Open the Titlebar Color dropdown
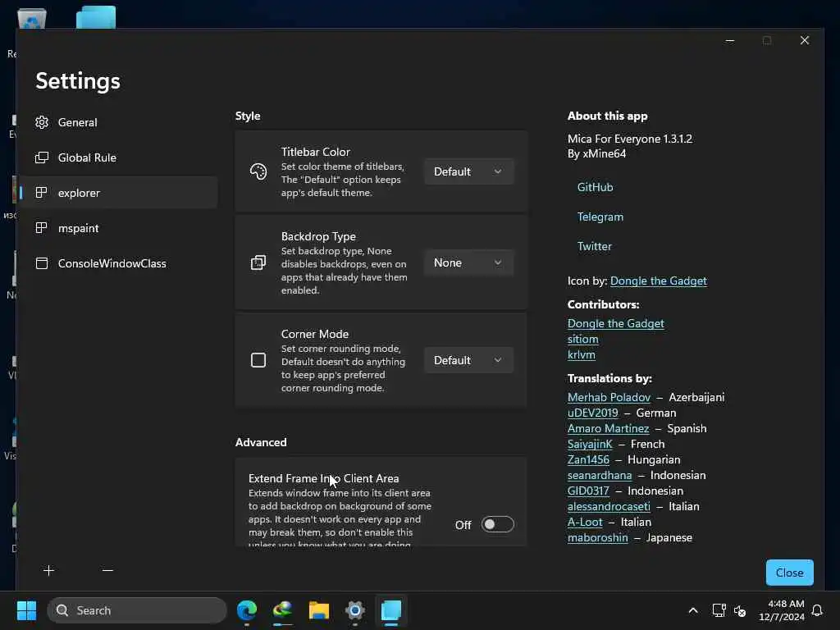Image resolution: width=840 pixels, height=630 pixels. (468, 171)
